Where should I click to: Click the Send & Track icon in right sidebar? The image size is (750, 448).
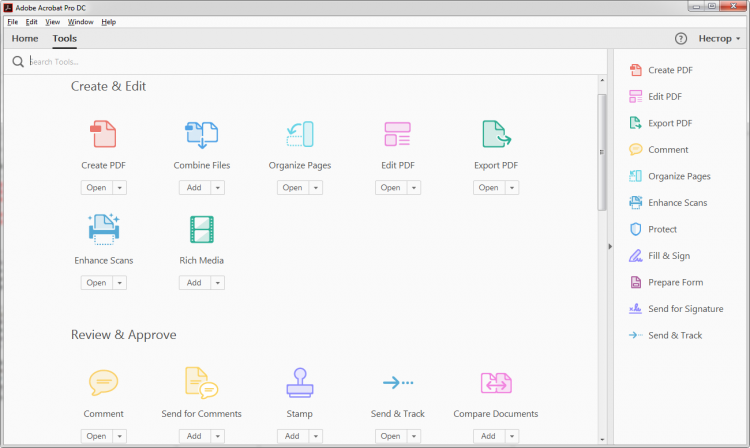pyautogui.click(x=636, y=335)
